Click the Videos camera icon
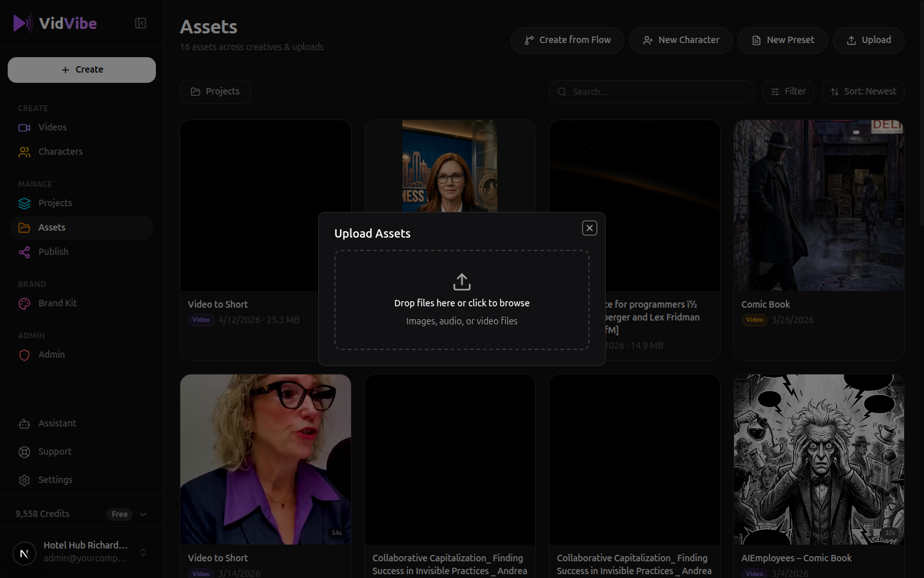 tap(24, 128)
